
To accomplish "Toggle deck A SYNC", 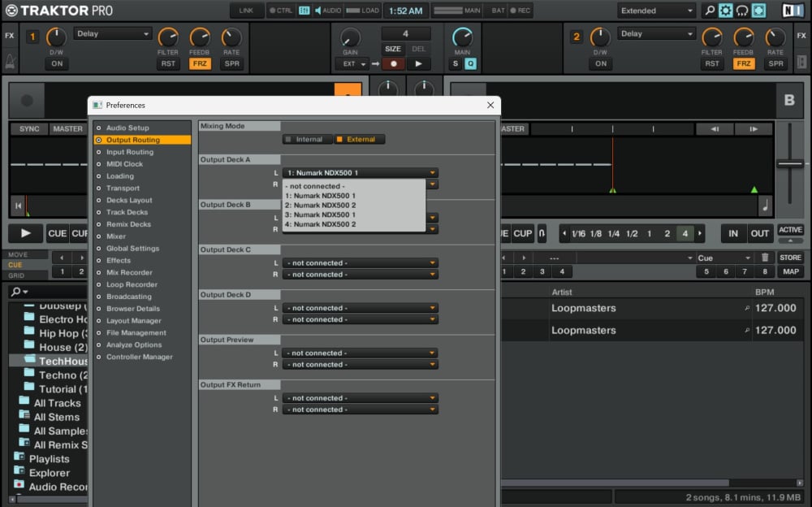I will 29,128.
